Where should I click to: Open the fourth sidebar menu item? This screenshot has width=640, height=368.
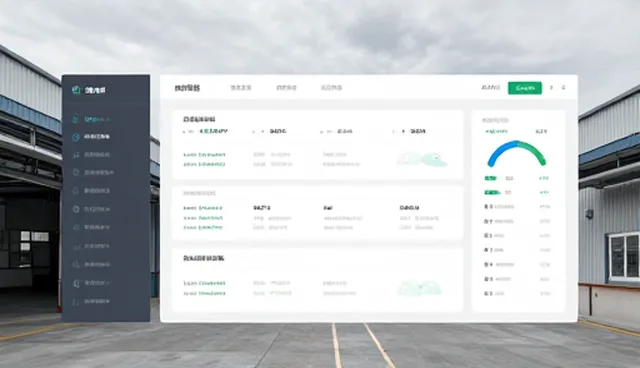pos(93,173)
